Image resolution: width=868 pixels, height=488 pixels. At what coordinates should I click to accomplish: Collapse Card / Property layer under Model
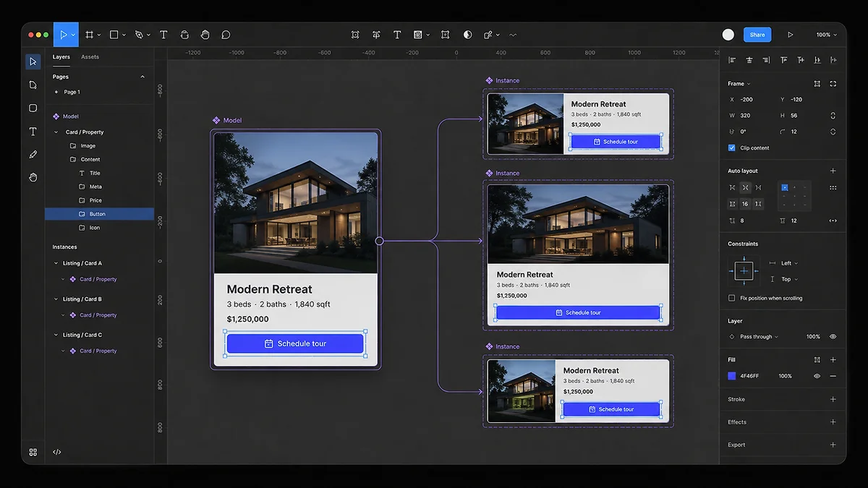click(56, 132)
